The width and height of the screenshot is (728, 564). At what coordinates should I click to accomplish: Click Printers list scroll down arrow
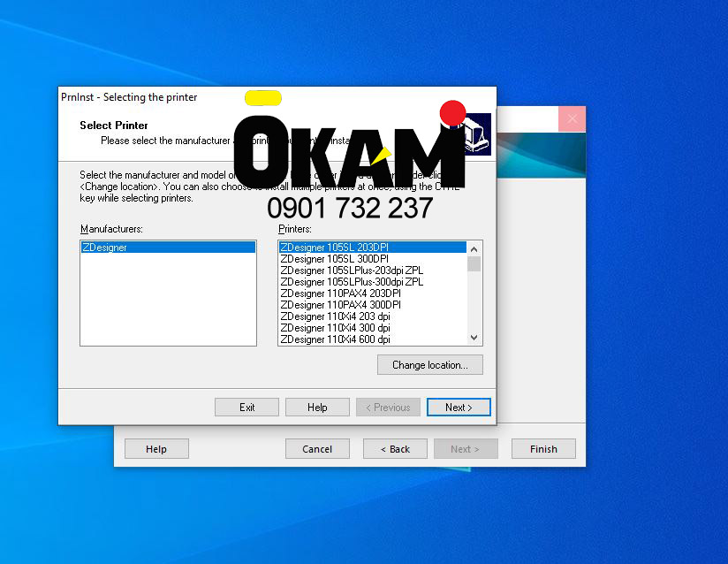(x=474, y=338)
